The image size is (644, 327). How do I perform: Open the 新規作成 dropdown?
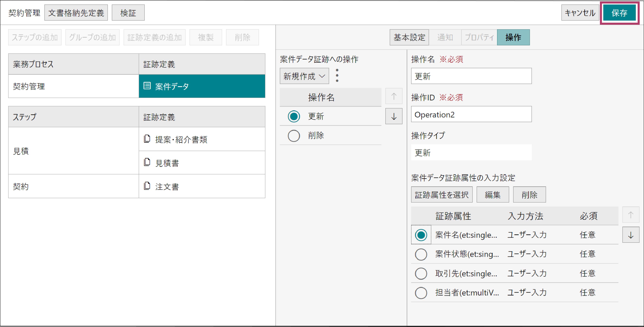click(304, 76)
